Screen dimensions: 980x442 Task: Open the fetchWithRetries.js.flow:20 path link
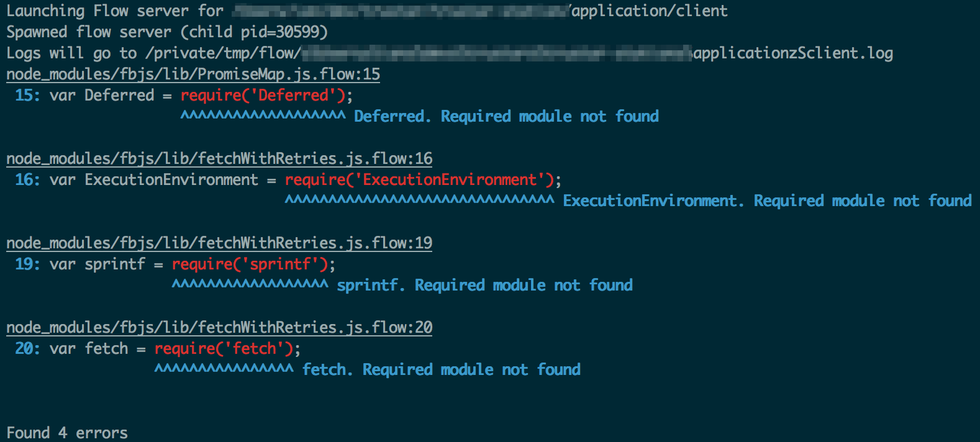click(219, 328)
